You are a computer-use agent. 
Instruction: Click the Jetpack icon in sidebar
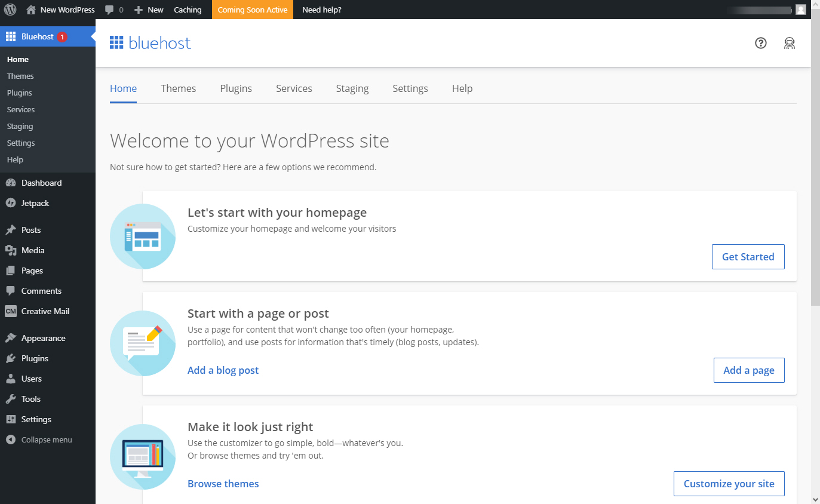coord(11,203)
